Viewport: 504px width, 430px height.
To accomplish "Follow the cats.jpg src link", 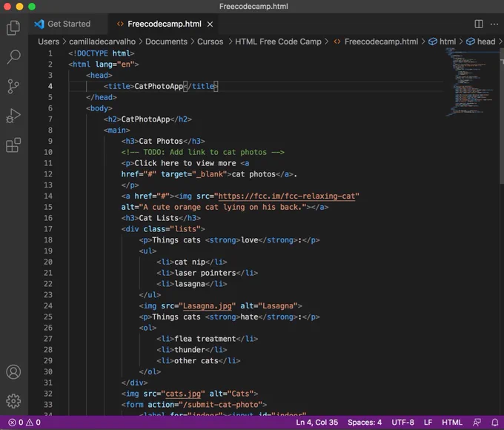I will point(183,394).
